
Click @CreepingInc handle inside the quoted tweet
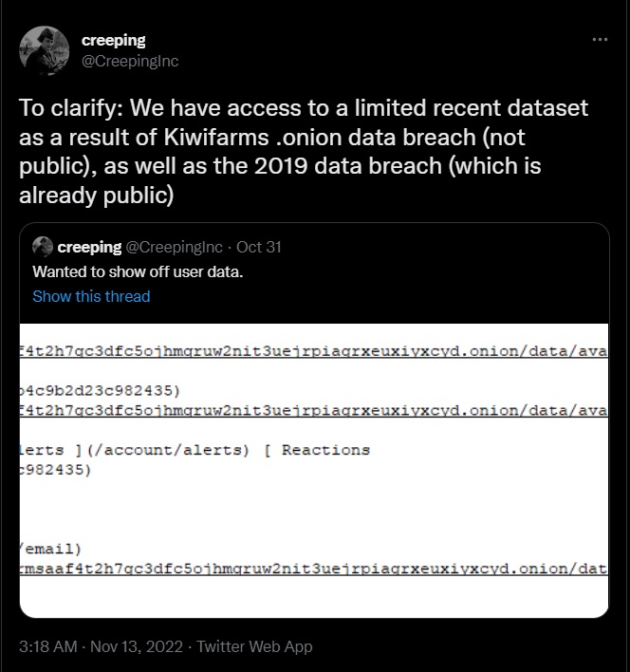(175, 248)
